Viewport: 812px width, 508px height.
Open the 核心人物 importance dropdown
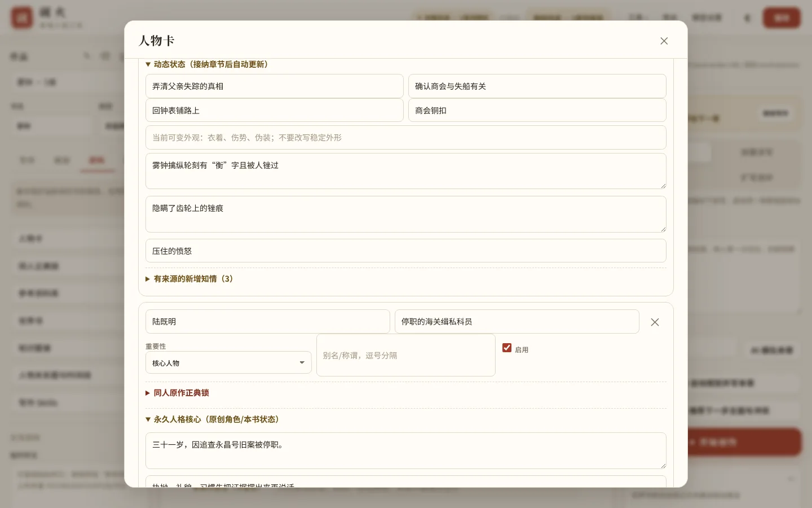point(228,363)
